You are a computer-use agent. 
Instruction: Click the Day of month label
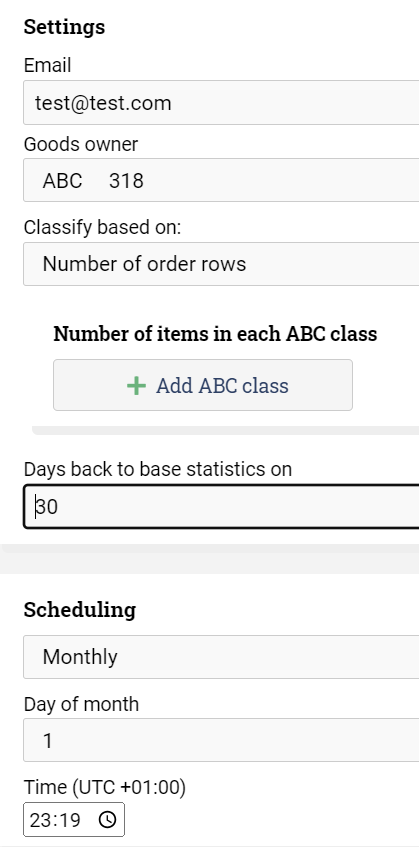click(x=82, y=704)
